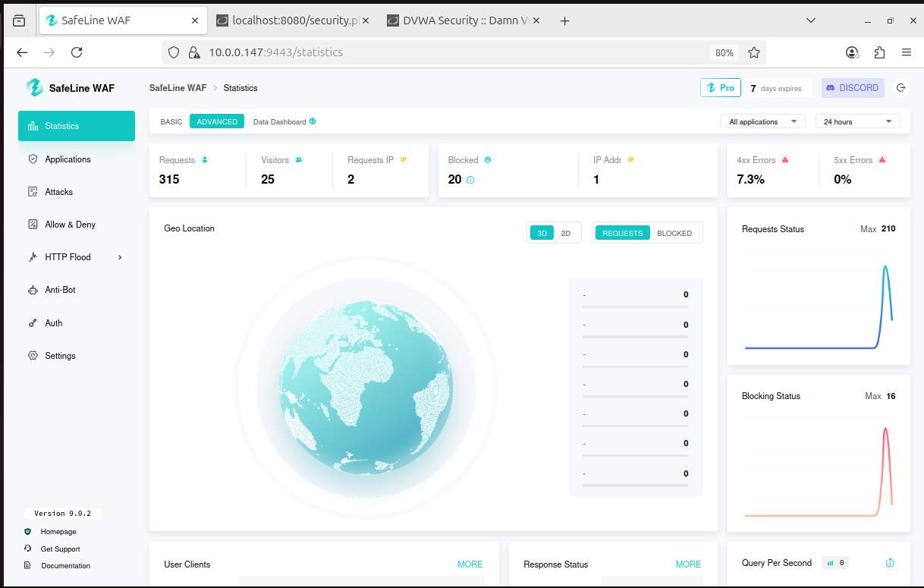Switch to the localhost:8080/security browser tab
This screenshot has width=924, height=588.
pyautogui.click(x=293, y=20)
